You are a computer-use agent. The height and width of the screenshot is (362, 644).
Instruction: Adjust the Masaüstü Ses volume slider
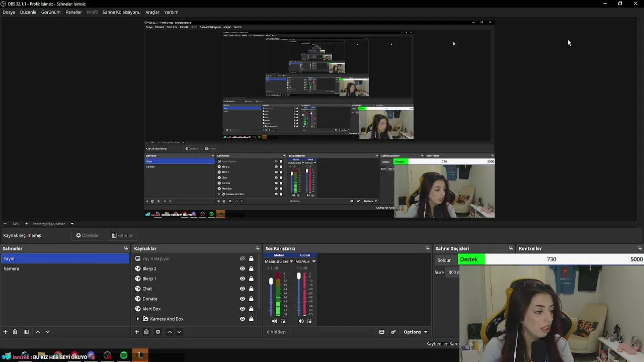271,281
